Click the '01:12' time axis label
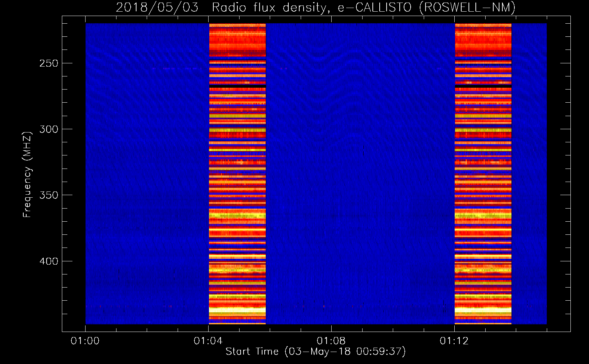 click(454, 341)
